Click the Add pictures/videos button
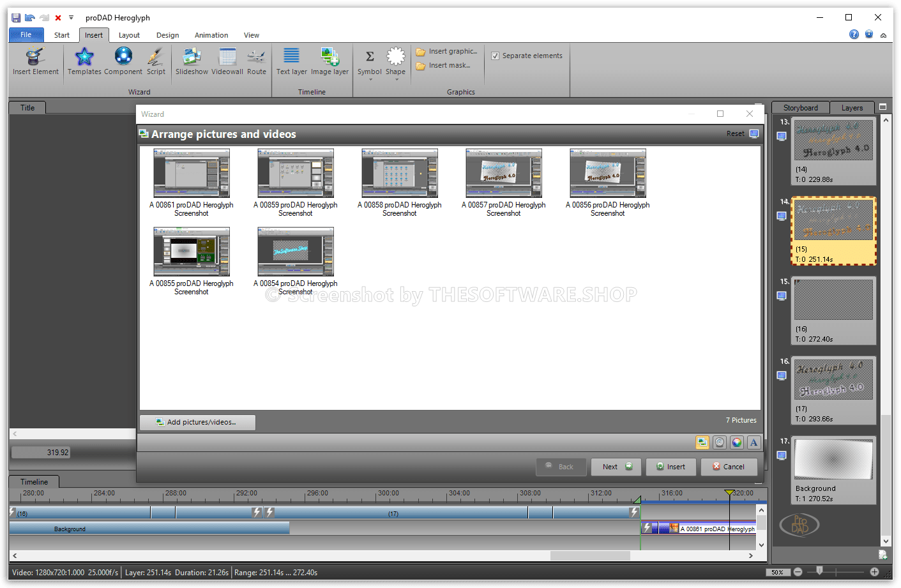This screenshot has width=901, height=588. click(x=197, y=422)
